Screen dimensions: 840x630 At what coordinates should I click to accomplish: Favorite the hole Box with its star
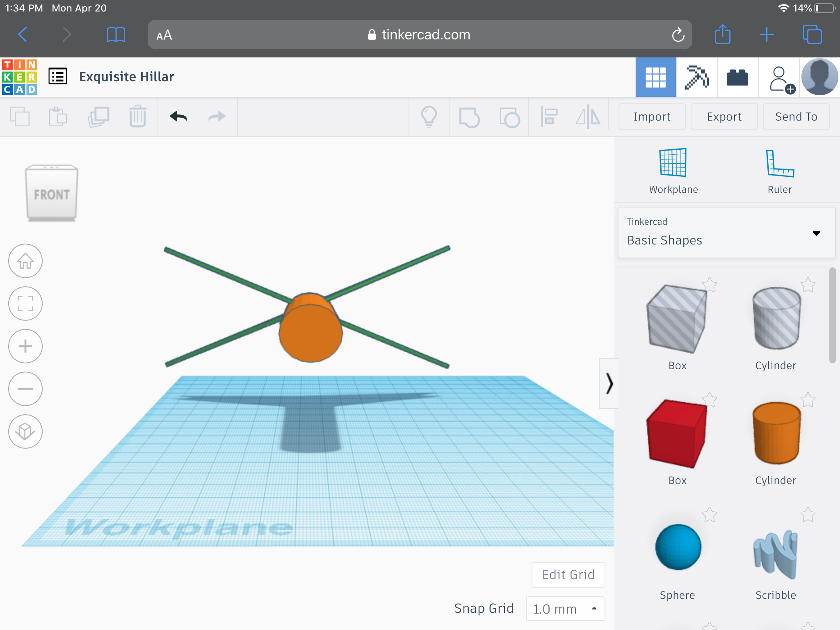click(710, 285)
